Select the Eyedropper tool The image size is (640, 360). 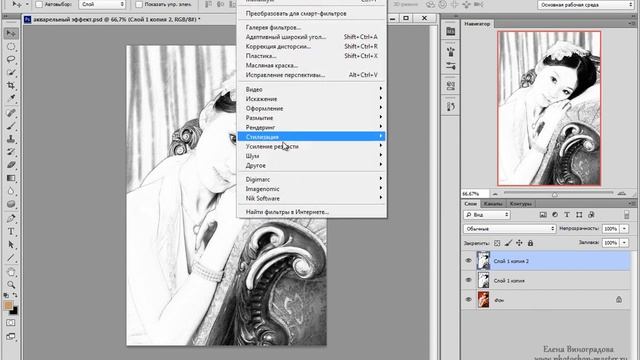[x=11, y=98]
